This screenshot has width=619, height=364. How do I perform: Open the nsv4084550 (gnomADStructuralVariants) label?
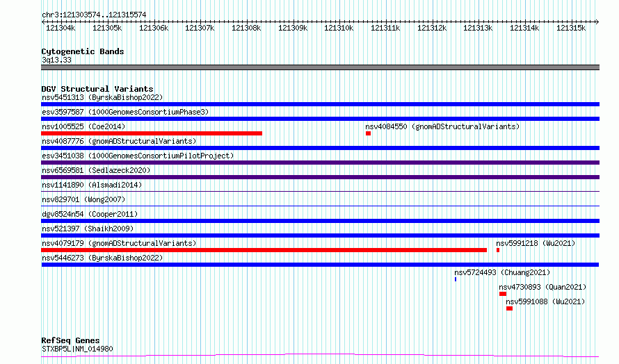coord(442,126)
